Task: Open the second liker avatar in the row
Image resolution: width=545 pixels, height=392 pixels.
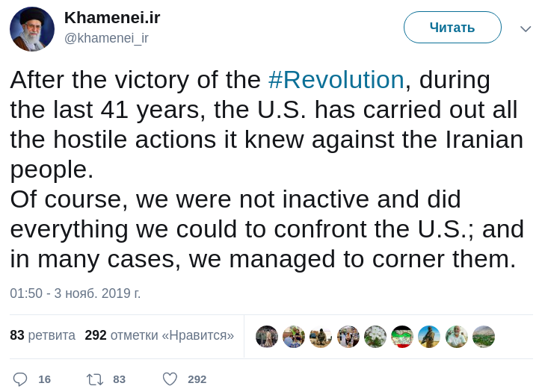Action: (294, 337)
